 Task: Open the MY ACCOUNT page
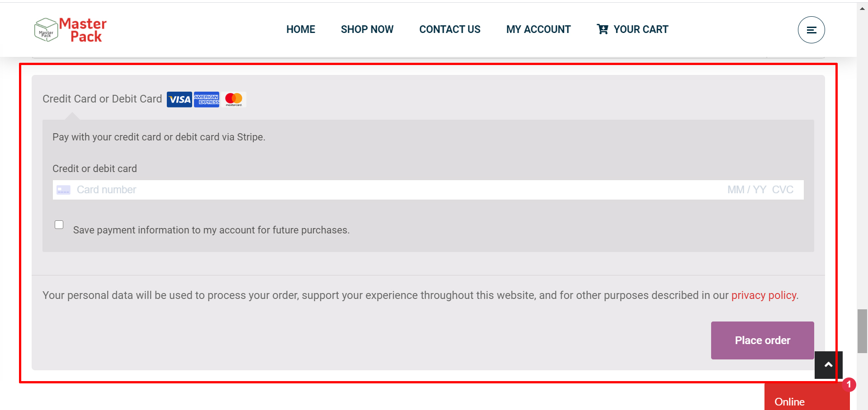click(538, 29)
